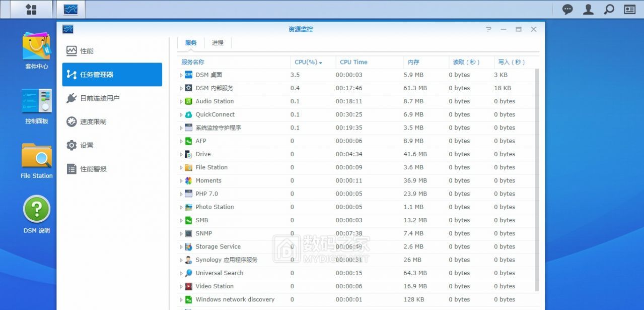Open the DSM main menu grid icon
Screen dimensions: 644x310
click(31, 9)
